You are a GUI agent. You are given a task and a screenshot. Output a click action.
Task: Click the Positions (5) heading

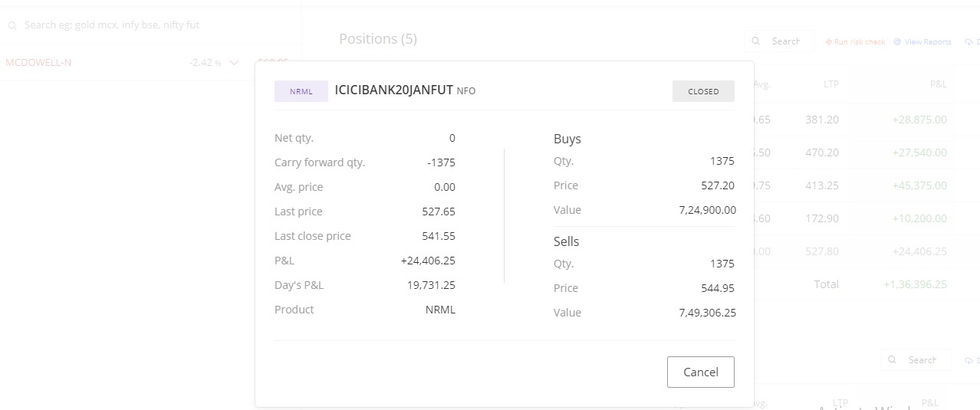tap(378, 38)
